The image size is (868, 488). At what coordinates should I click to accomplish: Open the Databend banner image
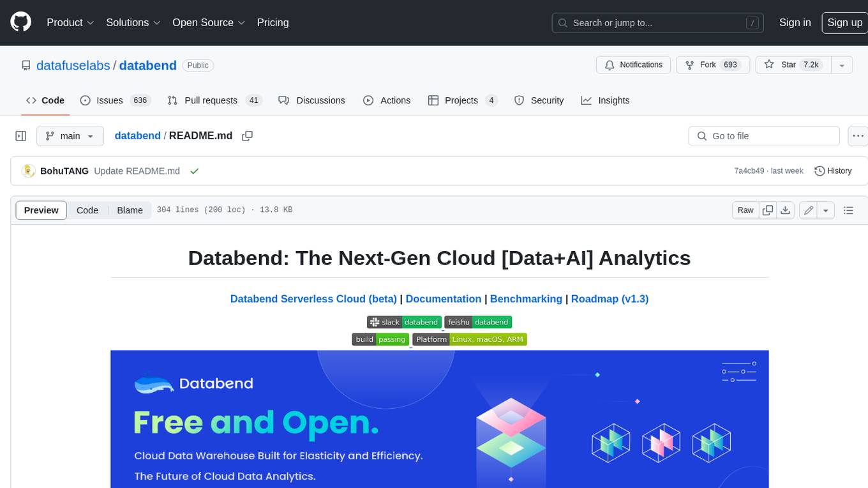(440, 419)
